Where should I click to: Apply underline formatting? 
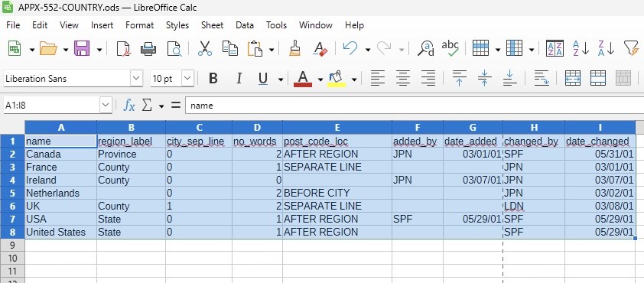[263, 79]
